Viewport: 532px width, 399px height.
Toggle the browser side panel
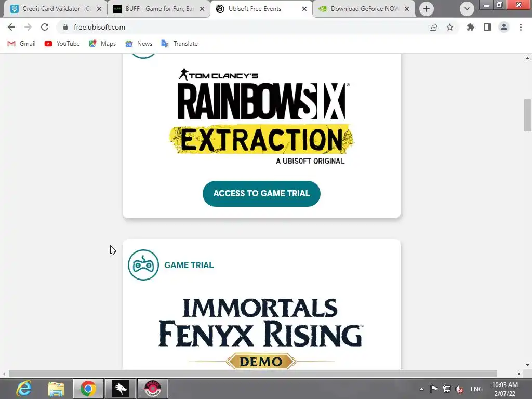coord(487,27)
